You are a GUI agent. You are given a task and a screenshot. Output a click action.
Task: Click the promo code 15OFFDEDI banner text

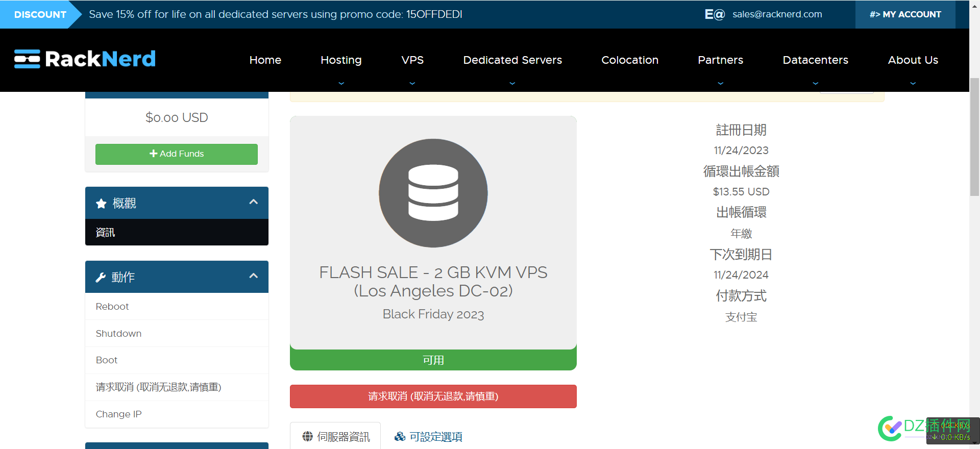(x=276, y=14)
